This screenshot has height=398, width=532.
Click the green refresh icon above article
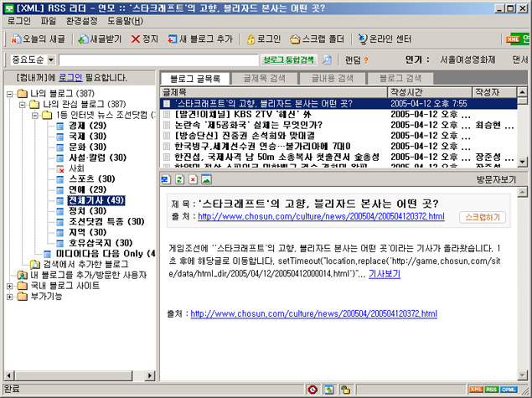(178, 179)
